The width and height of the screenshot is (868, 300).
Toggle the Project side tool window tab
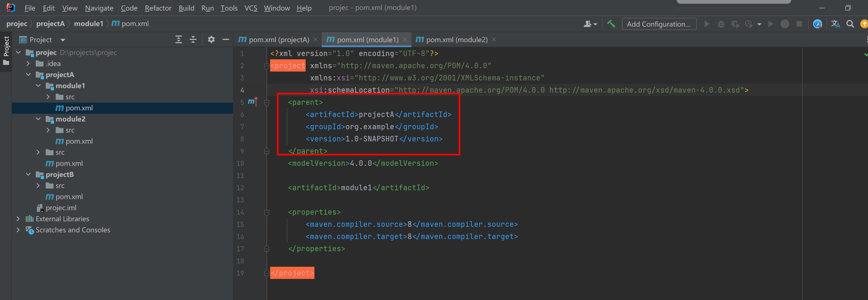pyautogui.click(x=6, y=50)
